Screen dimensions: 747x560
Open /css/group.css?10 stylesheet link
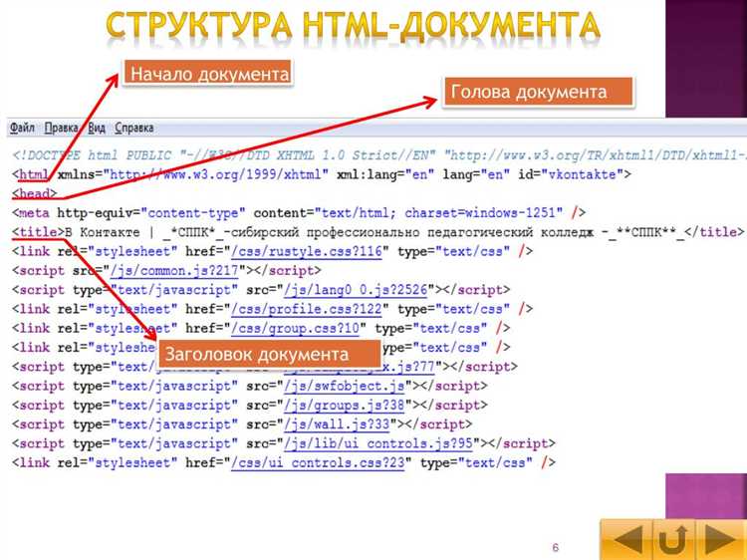[296, 329]
